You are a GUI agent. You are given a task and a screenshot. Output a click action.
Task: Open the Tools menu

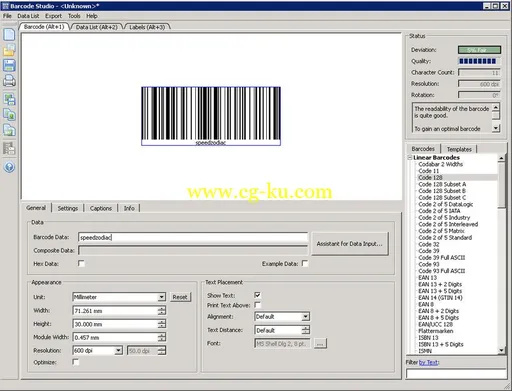(x=74, y=16)
